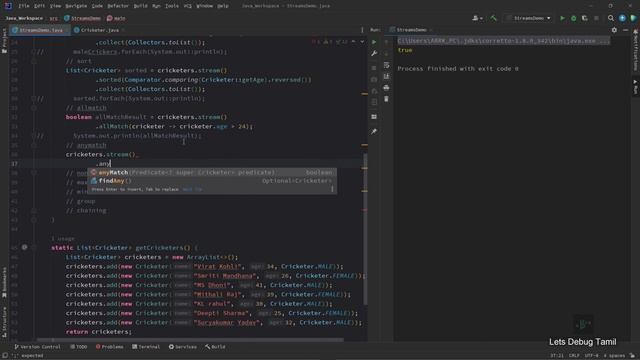Screen dimensions: 640x360
Task: Open the Tools menu
Action: (172, 6)
